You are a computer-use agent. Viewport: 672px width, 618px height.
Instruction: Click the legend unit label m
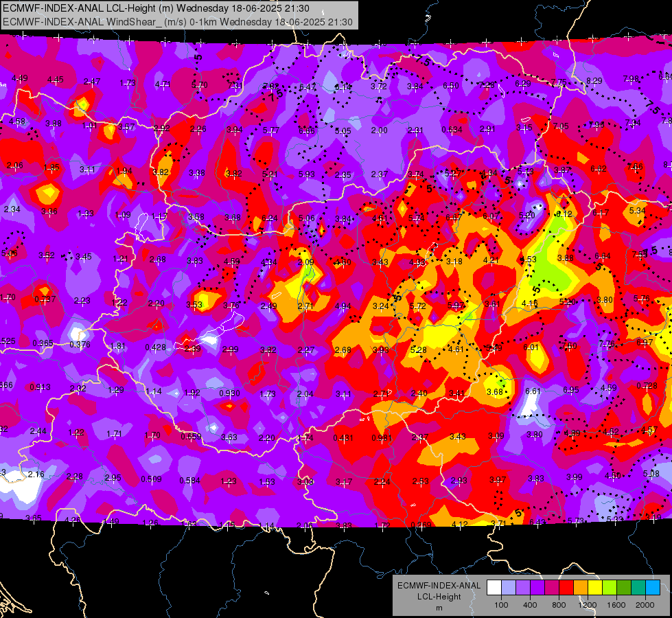(439, 608)
